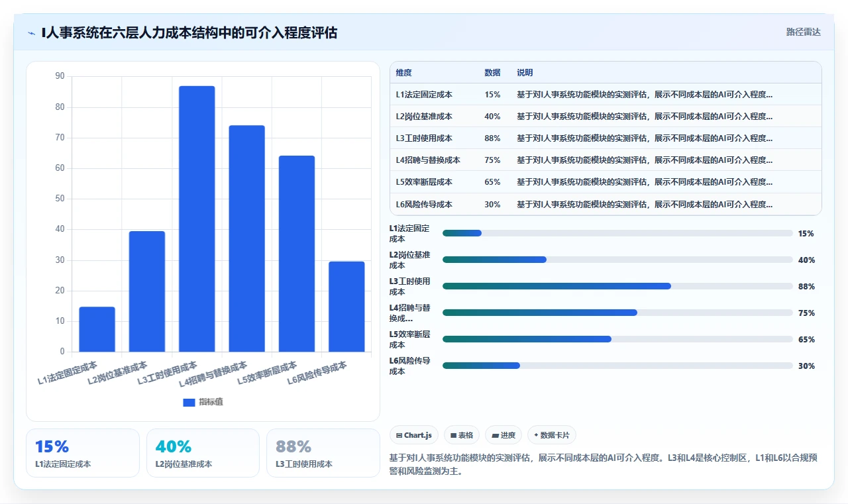
Task: Click the L1法定固定成本 bar in chart
Action: point(97,329)
